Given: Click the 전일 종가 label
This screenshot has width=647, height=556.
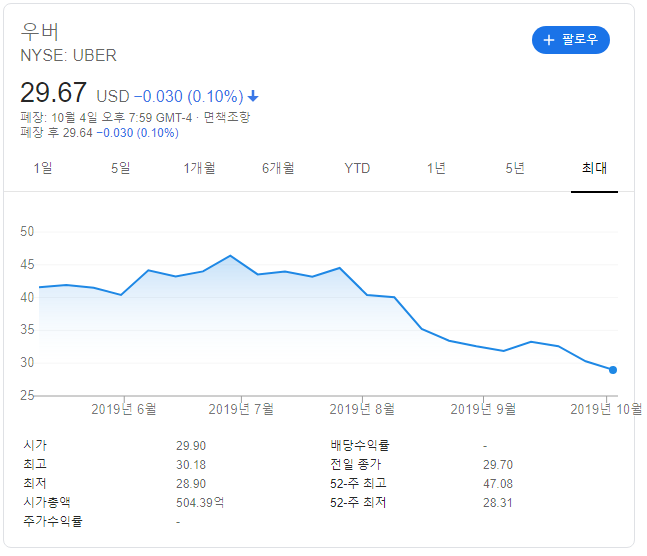Looking at the screenshot, I should [x=356, y=464].
